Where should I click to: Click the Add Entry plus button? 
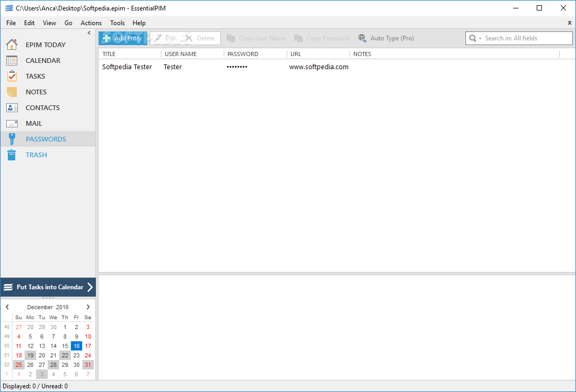[123, 38]
